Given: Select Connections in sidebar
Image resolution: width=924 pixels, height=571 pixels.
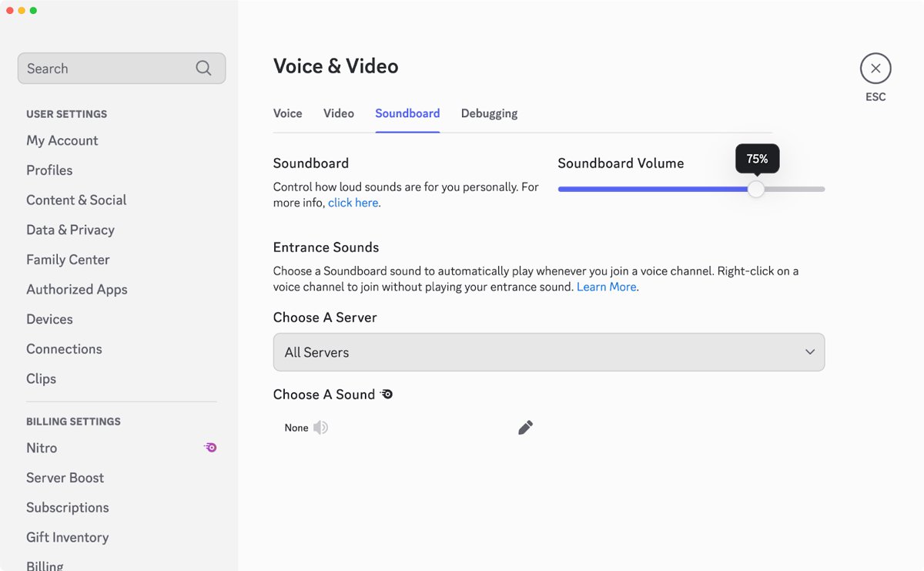Looking at the screenshot, I should 64,349.
